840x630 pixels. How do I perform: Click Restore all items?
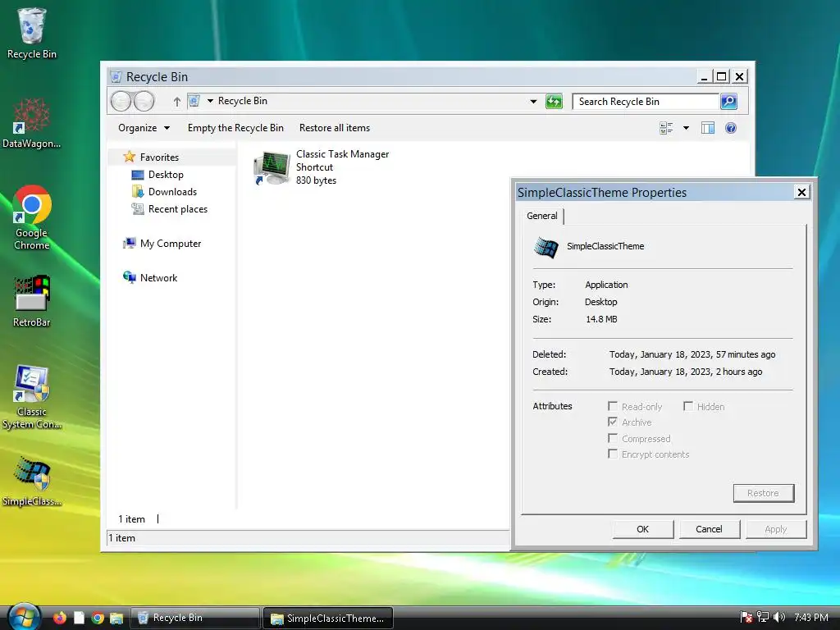(x=335, y=128)
